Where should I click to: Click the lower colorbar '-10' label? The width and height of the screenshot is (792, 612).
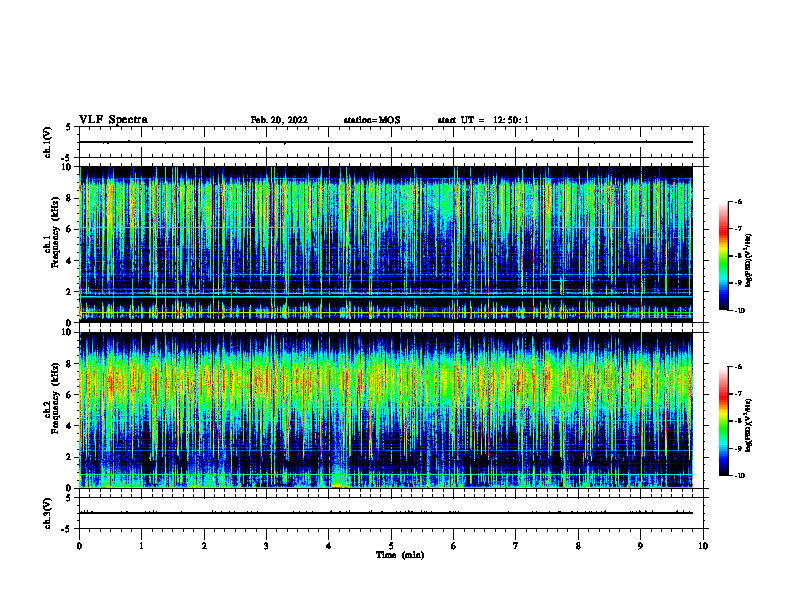tap(739, 476)
